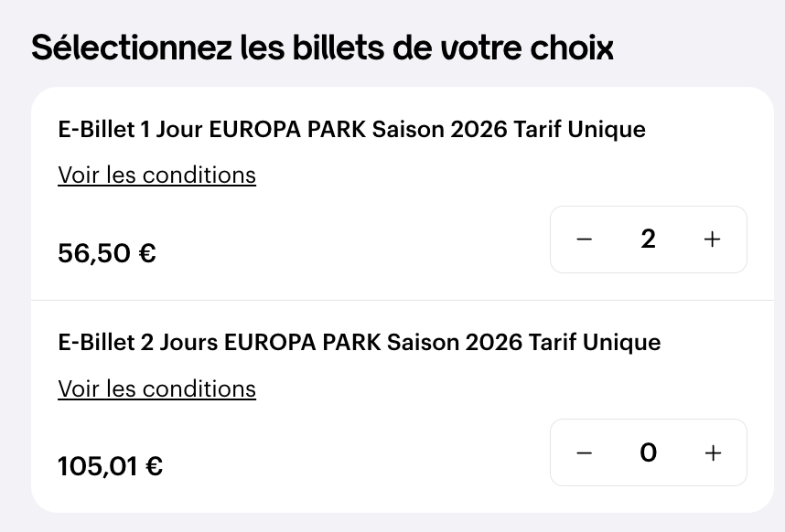Click the heading Sélectionnez les billets de votre choix
The height and width of the screenshot is (532, 785).
(322, 48)
